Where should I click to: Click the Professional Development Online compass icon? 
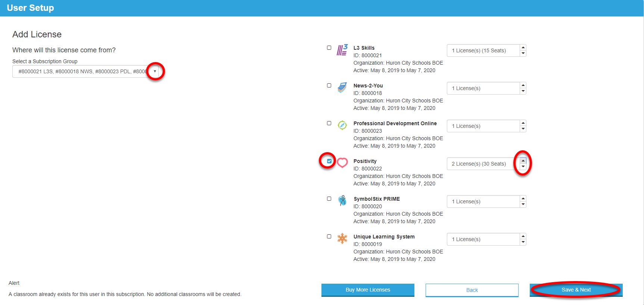[x=342, y=125]
